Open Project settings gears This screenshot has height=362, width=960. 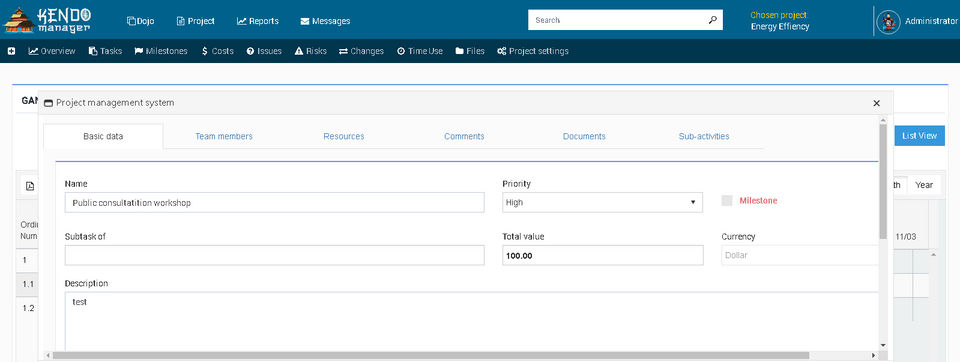click(x=533, y=51)
